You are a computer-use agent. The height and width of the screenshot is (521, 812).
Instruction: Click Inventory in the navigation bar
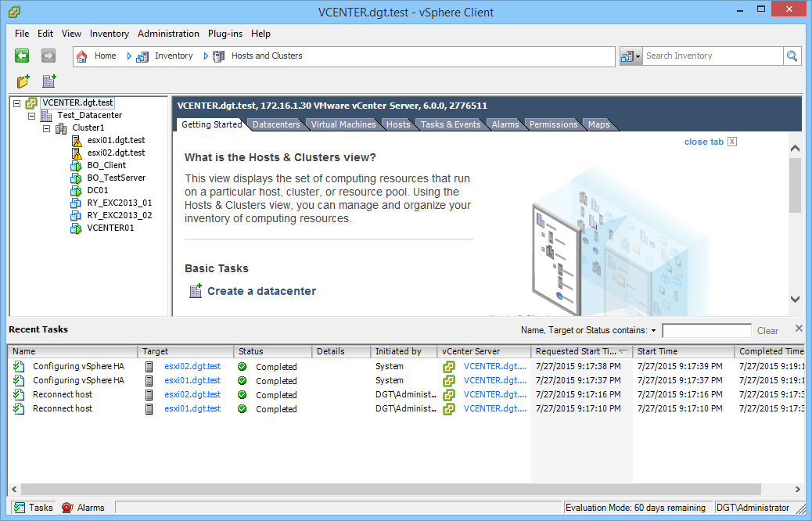pyautogui.click(x=174, y=56)
